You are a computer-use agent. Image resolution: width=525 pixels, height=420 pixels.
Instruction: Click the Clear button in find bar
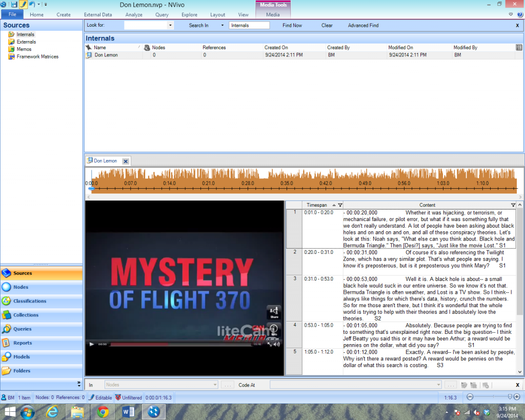(327, 26)
